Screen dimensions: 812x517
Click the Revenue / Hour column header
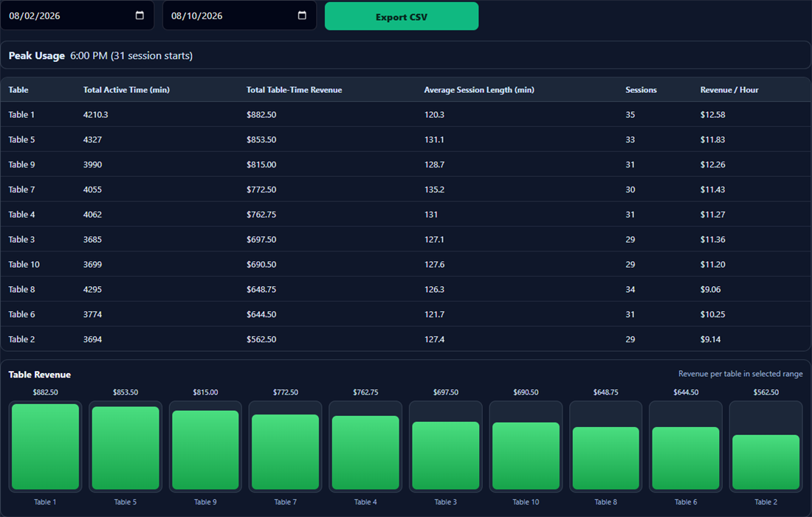click(x=729, y=89)
